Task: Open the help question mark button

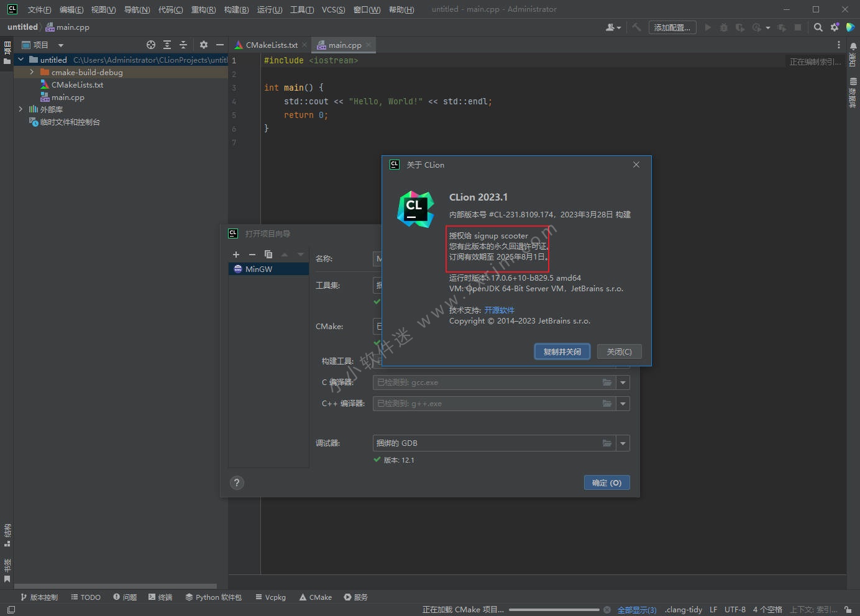Action: (237, 482)
